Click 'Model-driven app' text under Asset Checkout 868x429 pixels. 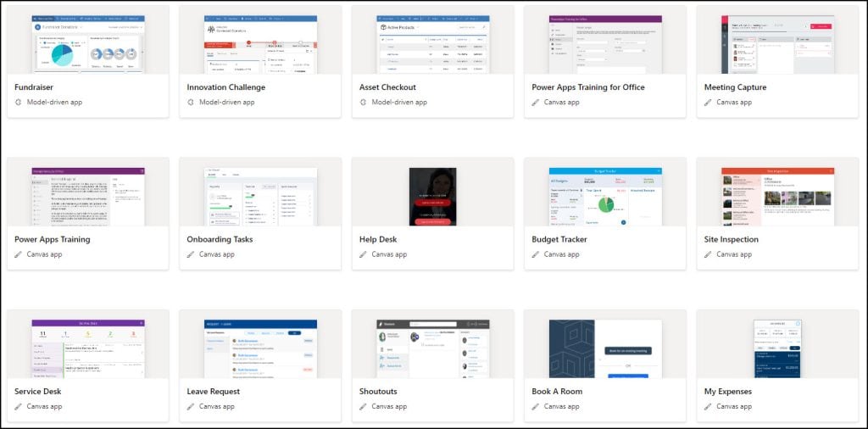pos(399,103)
